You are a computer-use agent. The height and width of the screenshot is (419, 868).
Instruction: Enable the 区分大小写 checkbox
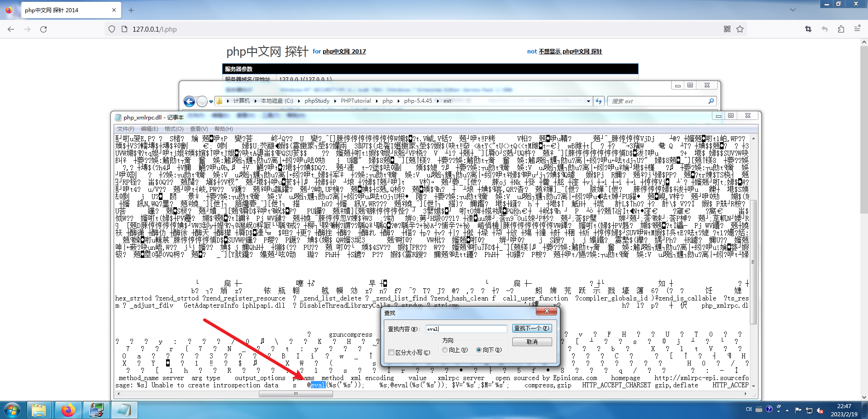tap(391, 352)
